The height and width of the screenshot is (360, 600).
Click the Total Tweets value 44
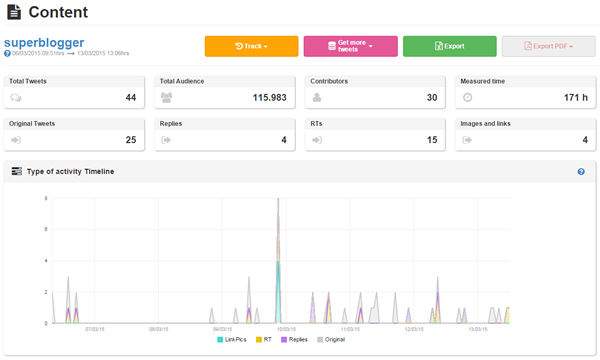point(131,98)
